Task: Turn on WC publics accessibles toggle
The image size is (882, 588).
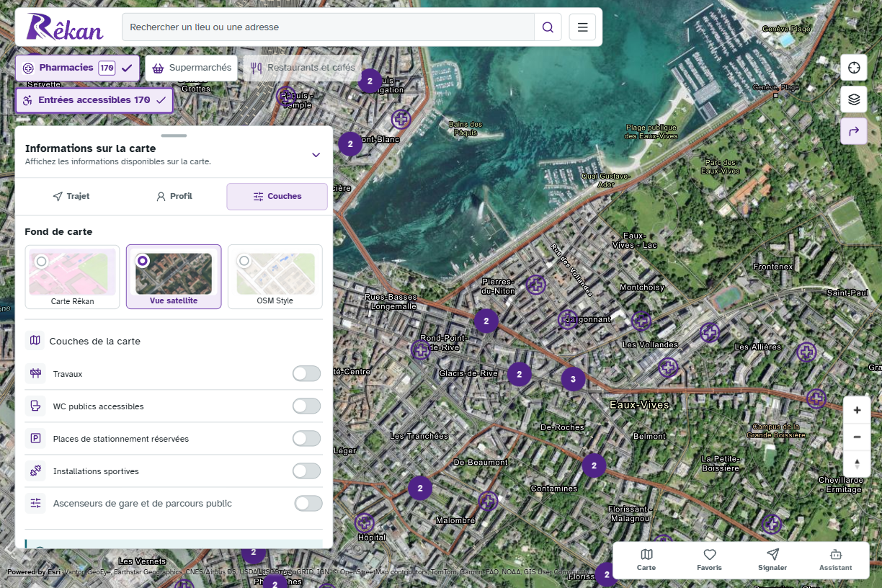Action: pyautogui.click(x=306, y=406)
